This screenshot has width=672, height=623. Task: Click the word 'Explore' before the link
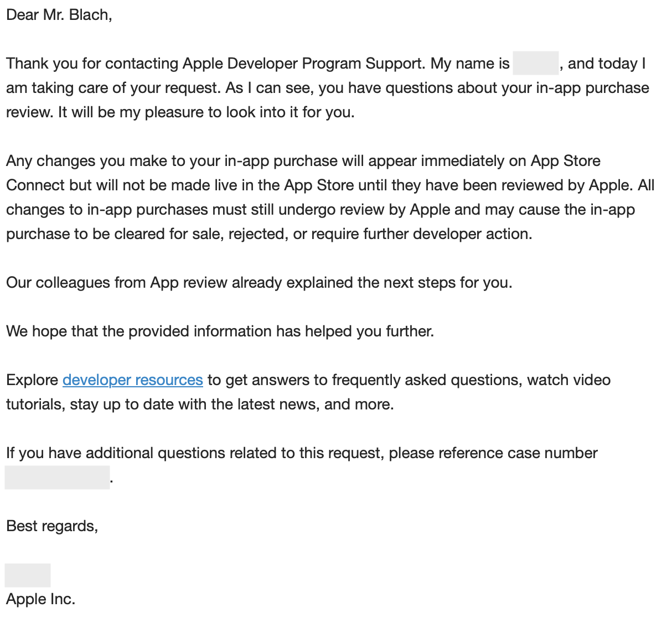pos(32,380)
